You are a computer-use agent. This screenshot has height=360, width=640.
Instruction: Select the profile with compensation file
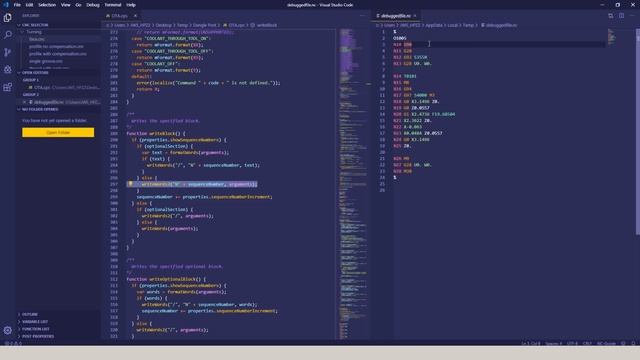(x=58, y=54)
